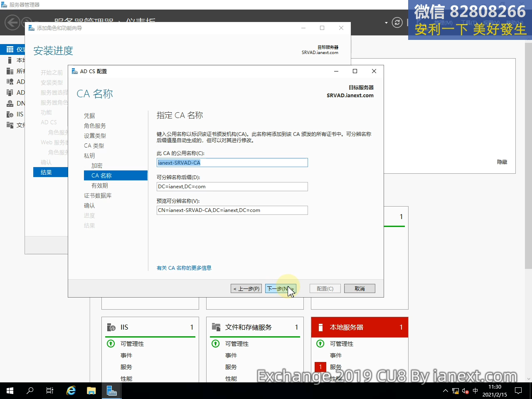Click green 可管理性 icon in 文件和存储服务 tile
The height and width of the screenshot is (399, 532).
click(216, 344)
